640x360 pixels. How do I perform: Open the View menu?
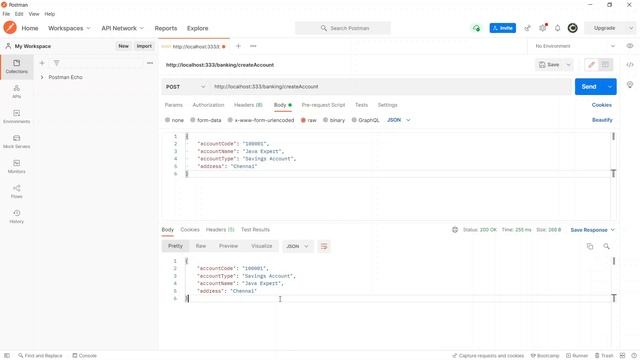(x=34, y=14)
